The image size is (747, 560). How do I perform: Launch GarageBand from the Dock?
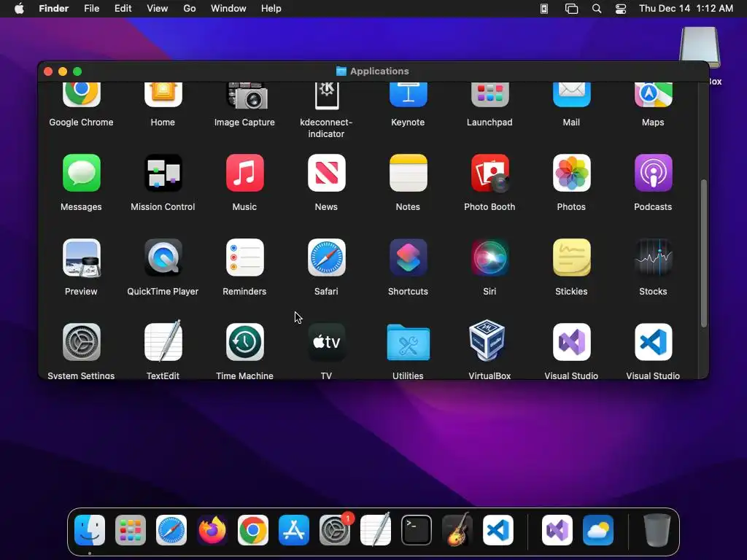(x=457, y=529)
